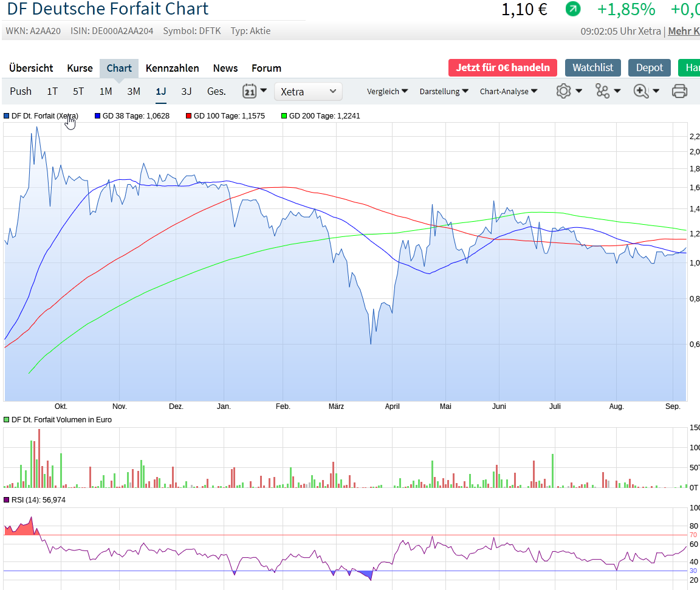Click Jetzt für 0€ handeln button

(x=503, y=68)
